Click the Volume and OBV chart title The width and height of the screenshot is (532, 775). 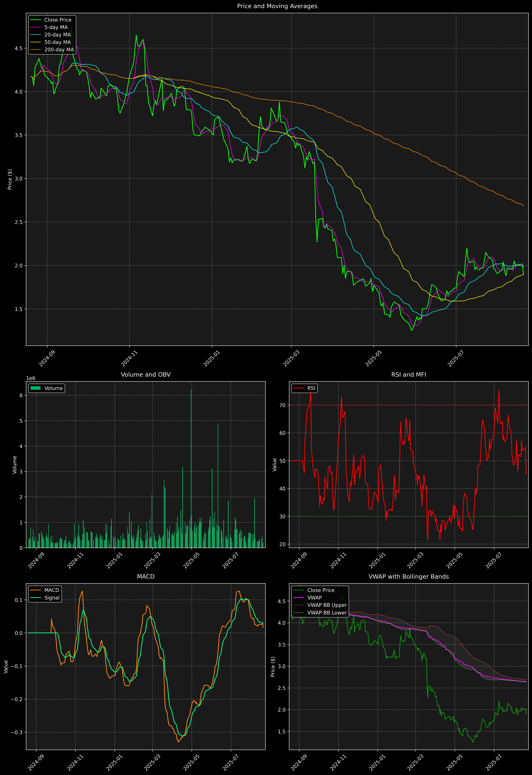click(146, 374)
